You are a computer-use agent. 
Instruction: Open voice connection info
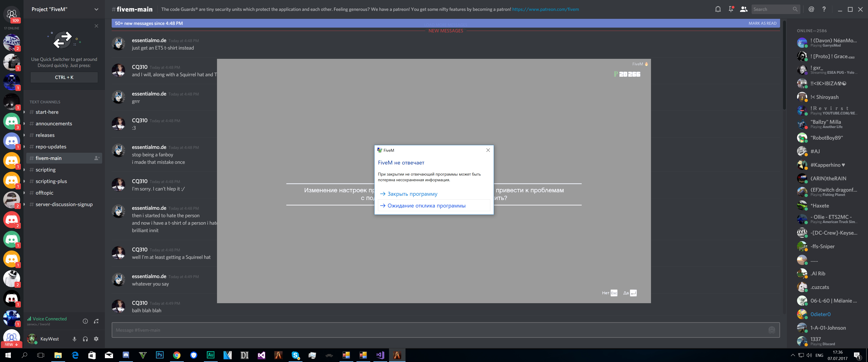tap(85, 321)
